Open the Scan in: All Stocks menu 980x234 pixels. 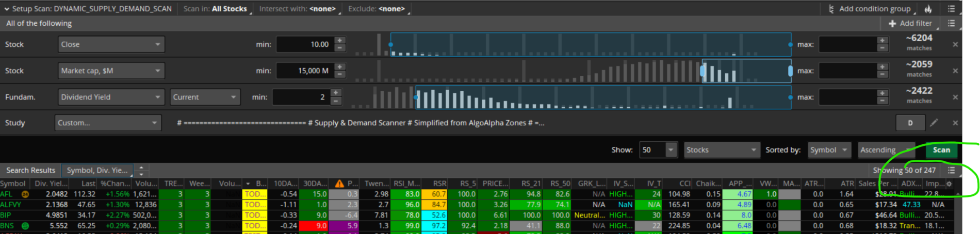click(216, 9)
